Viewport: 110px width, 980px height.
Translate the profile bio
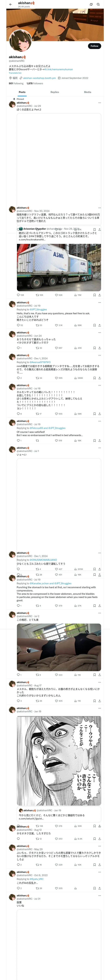click(15, 73)
